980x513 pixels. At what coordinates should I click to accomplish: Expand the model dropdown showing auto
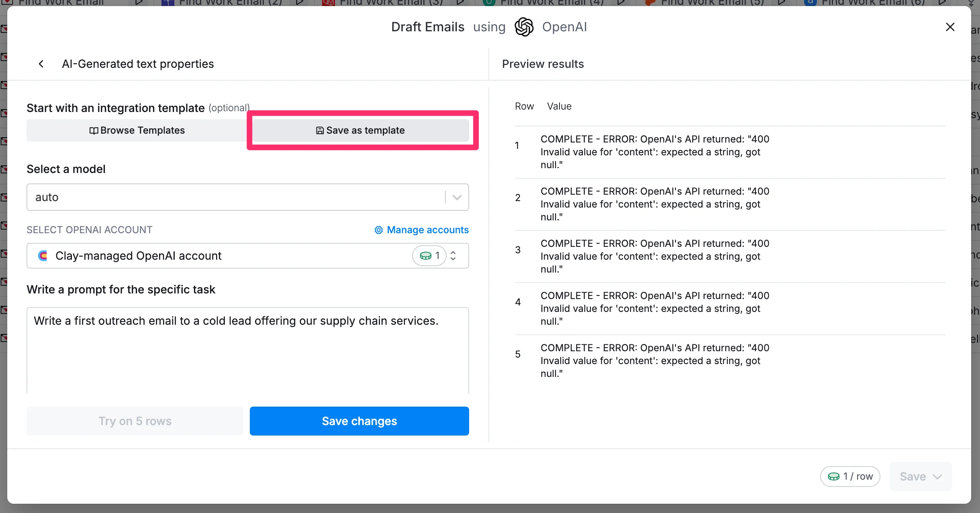click(x=457, y=197)
